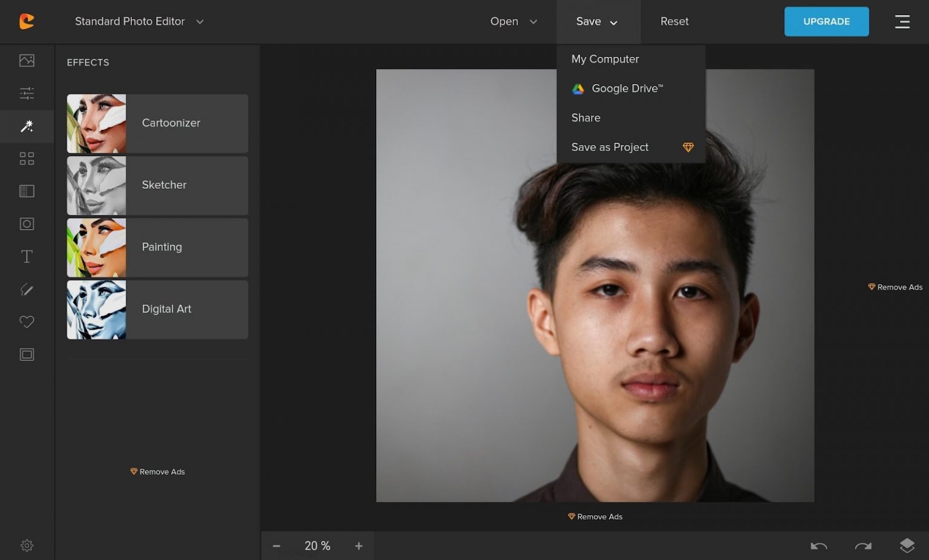Expand the Standard Photo Editor dropdown
Viewport: 929px width, 560px height.
tap(139, 21)
